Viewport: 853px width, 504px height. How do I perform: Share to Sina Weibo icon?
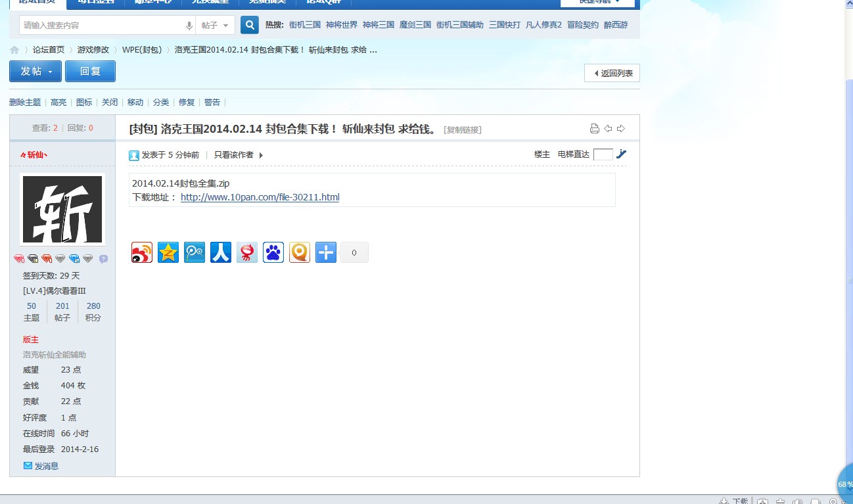pyautogui.click(x=142, y=252)
